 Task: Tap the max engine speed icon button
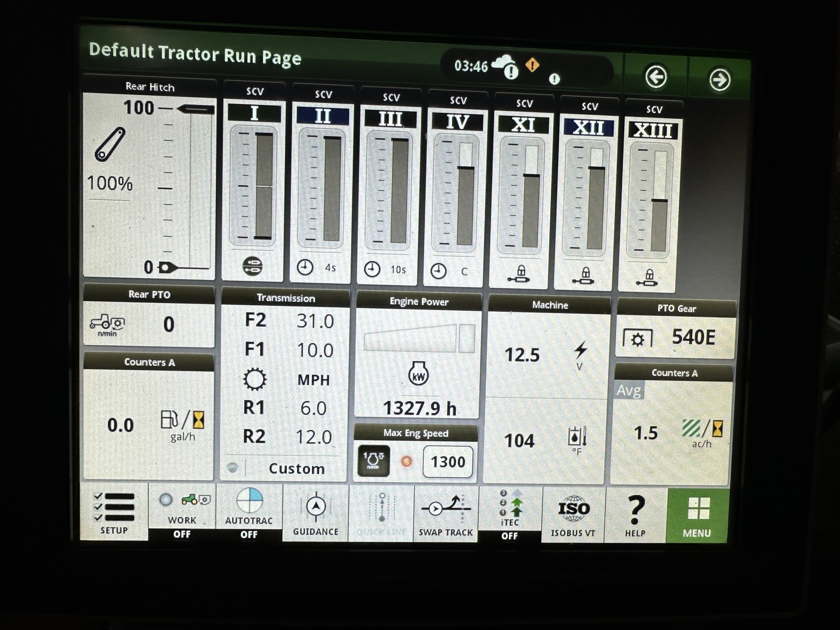[x=374, y=461]
